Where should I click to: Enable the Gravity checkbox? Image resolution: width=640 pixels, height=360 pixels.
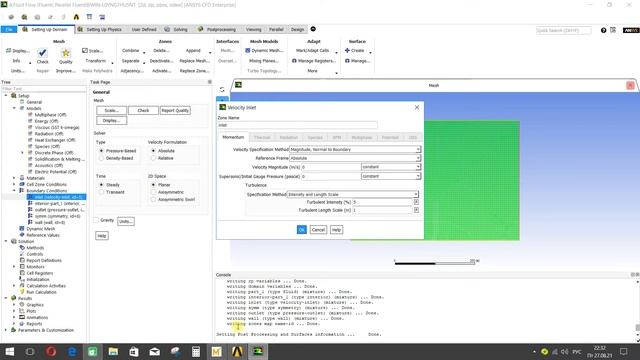tap(96, 220)
